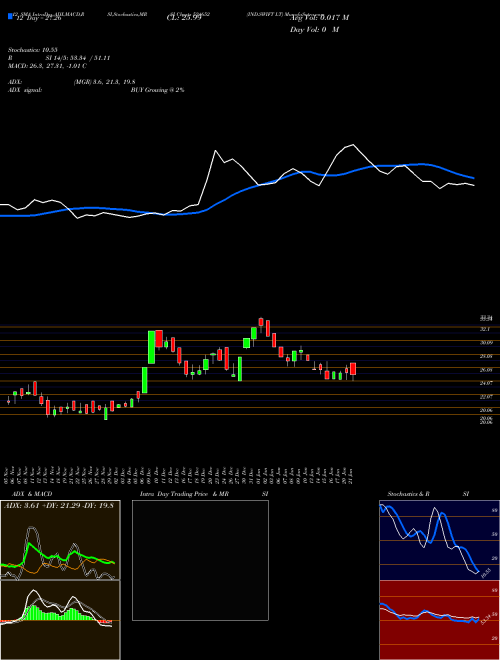This screenshot has height=660, width=500.
Task: Click the Day Vol: 0 M reading
Action: tap(314, 29)
